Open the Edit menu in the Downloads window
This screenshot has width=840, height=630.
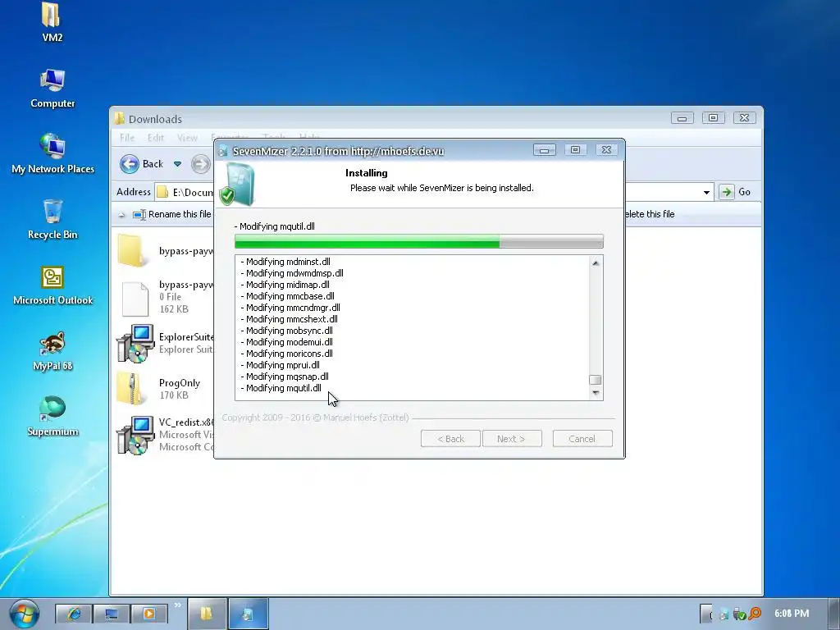coord(155,138)
